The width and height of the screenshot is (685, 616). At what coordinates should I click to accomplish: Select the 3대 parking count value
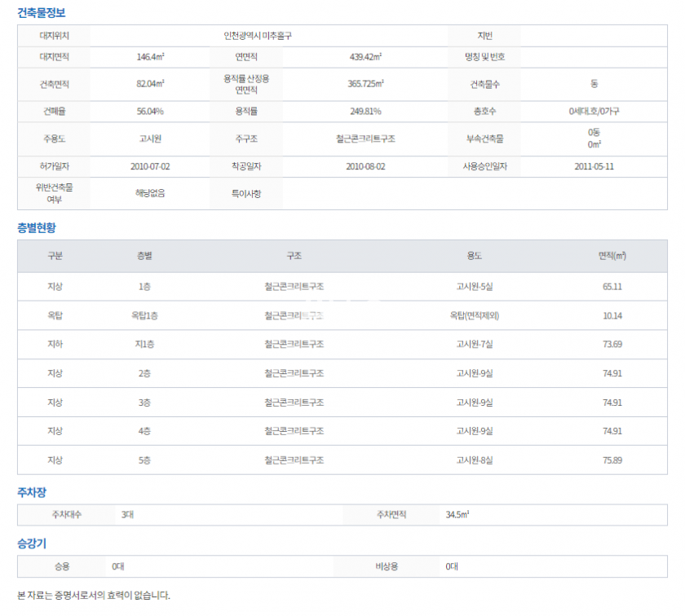point(127,515)
